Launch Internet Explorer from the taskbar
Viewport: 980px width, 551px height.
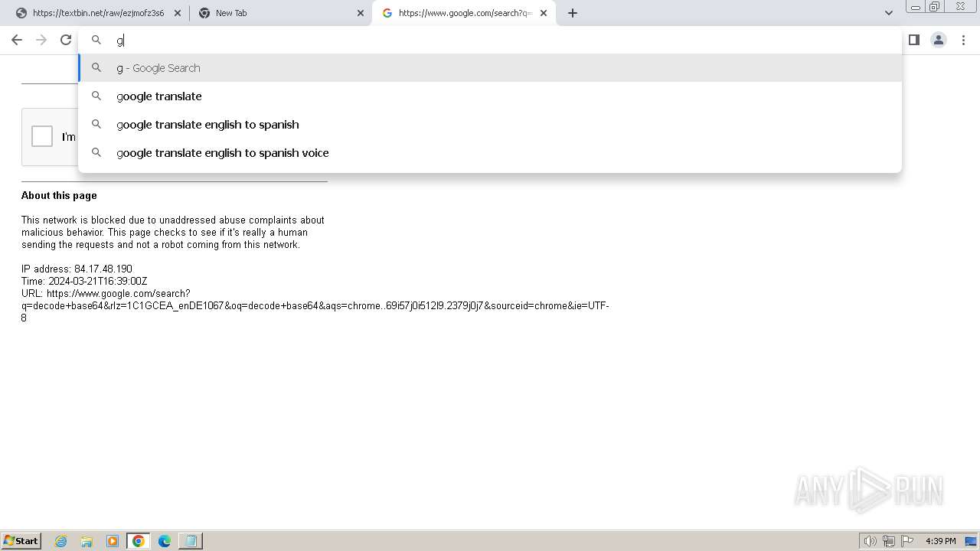point(61,541)
